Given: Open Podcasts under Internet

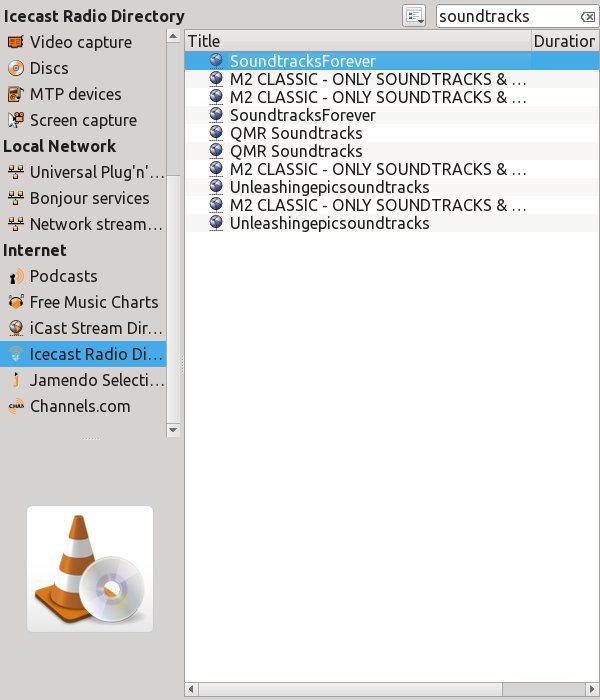Looking at the screenshot, I should (x=83, y=276).
